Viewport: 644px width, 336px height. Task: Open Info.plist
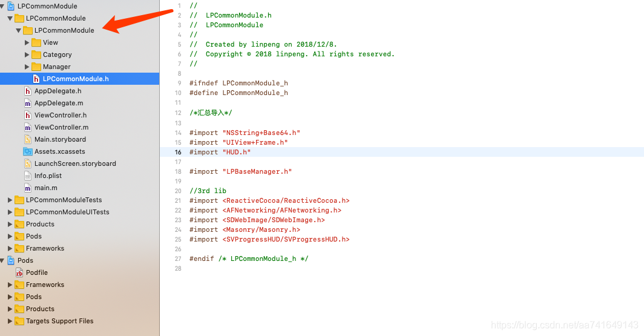48,176
